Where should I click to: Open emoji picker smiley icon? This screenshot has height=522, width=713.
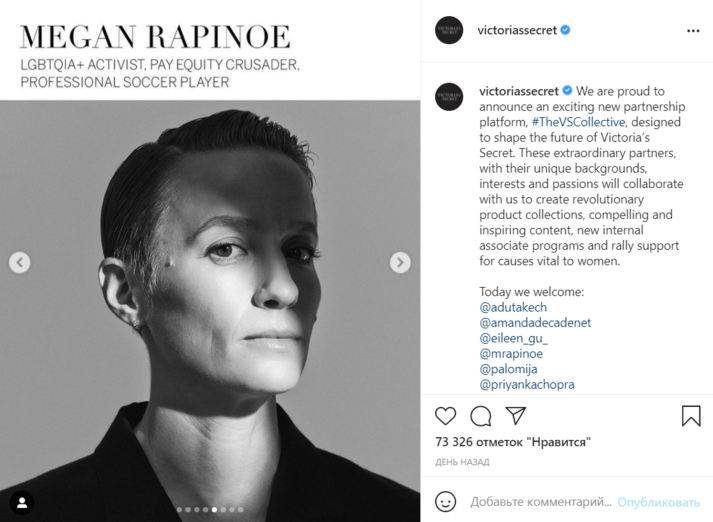(445, 502)
